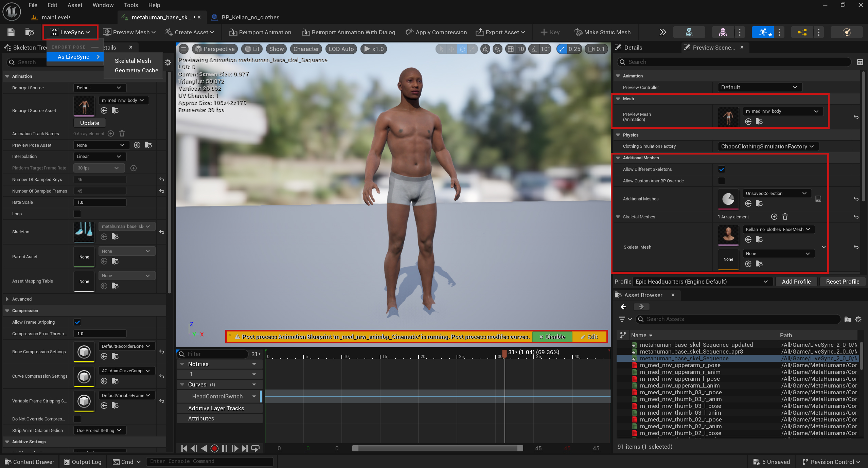
Task: Open the Details property matrix view icon
Action: click(860, 62)
